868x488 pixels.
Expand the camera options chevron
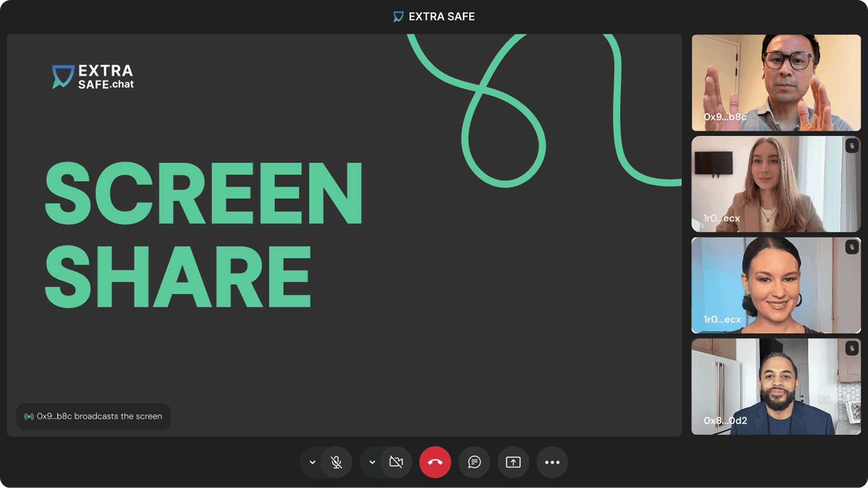[372, 462]
